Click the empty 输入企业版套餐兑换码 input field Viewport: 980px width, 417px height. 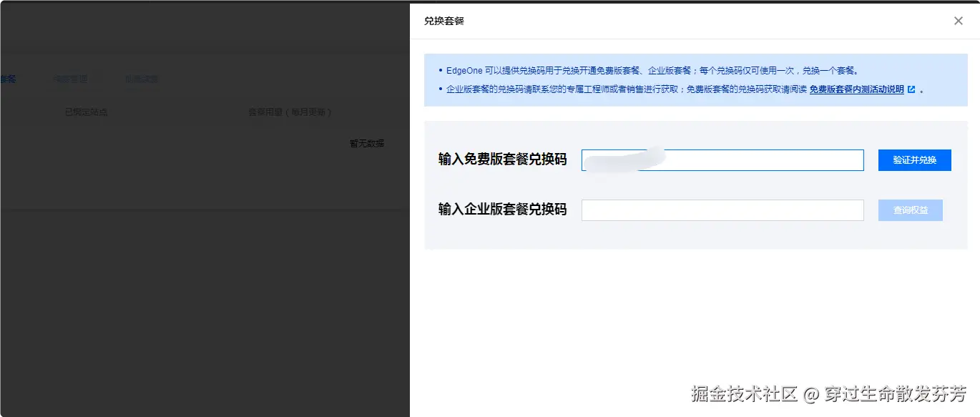722,210
